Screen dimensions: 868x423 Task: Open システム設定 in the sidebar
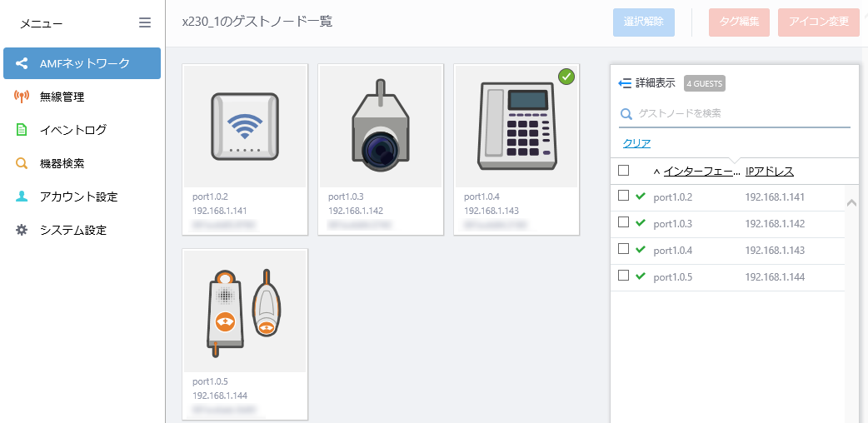pos(73,230)
